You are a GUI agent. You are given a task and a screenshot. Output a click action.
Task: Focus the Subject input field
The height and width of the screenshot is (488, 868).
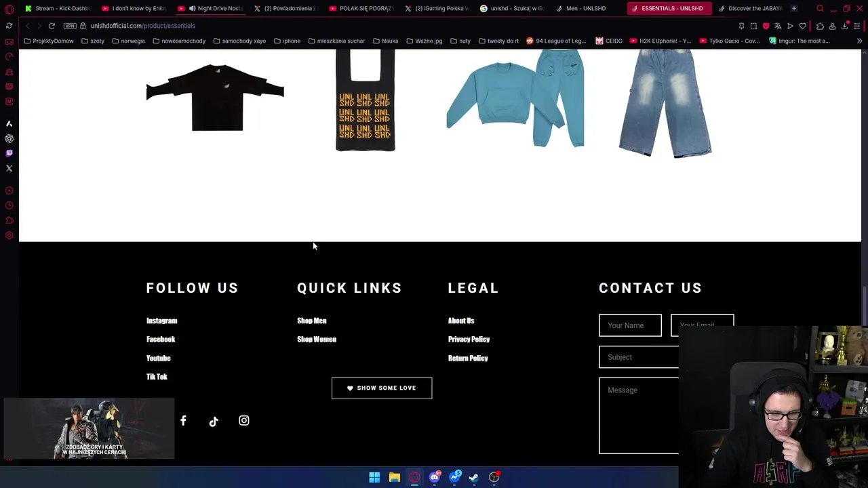pos(639,357)
